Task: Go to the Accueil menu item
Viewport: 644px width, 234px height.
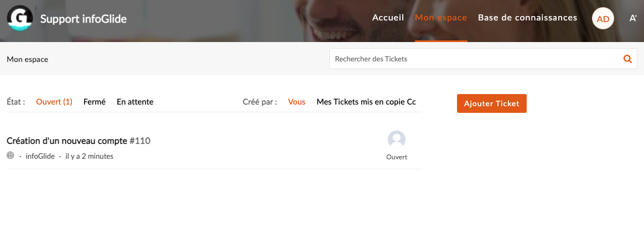Action: click(x=388, y=18)
